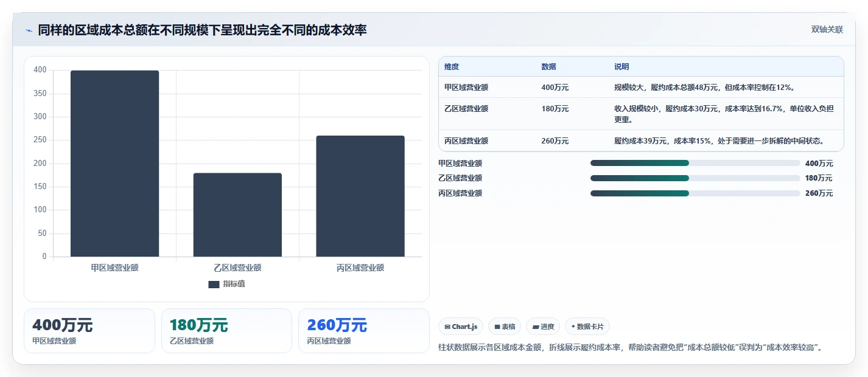Click 400万元 value beside the progress bar
Viewport: 868px width, 377px height.
coord(819,164)
